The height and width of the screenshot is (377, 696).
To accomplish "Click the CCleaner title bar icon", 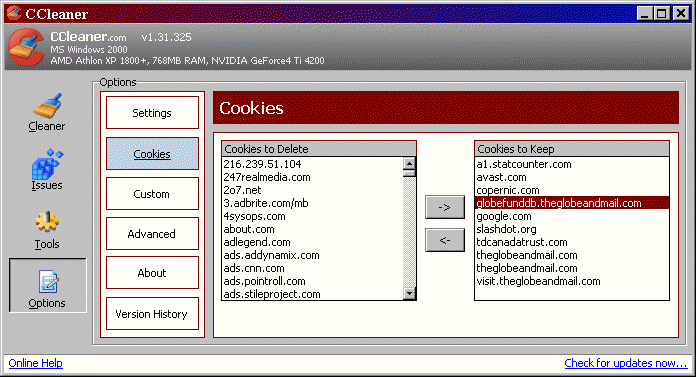I will point(14,13).
